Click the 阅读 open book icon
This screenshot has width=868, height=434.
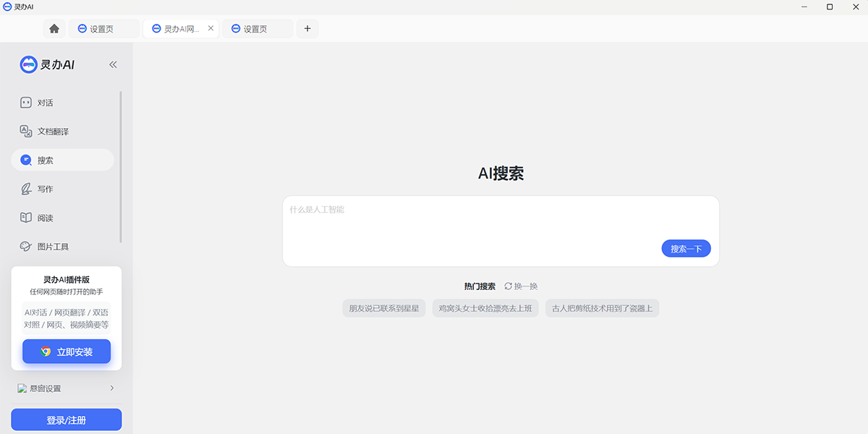pyautogui.click(x=26, y=218)
